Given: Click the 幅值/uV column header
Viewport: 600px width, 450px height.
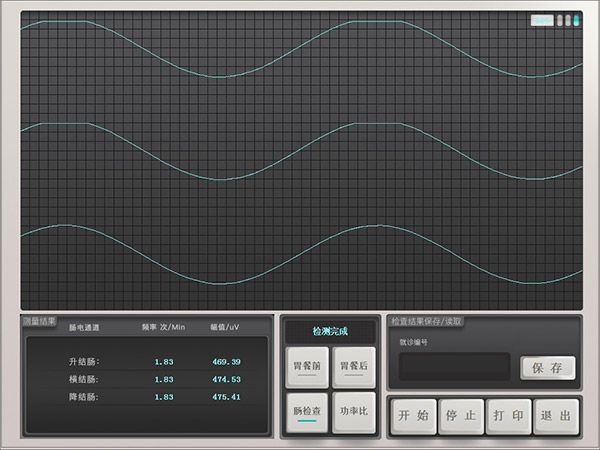Looking at the screenshot, I should 225,327.
